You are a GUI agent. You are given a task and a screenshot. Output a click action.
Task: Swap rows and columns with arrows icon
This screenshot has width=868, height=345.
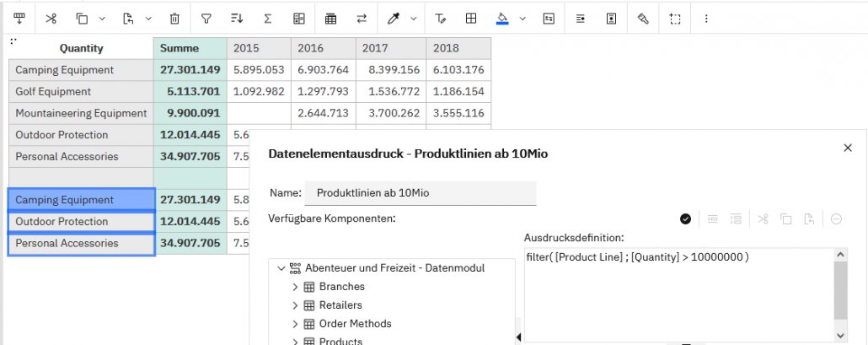click(362, 19)
